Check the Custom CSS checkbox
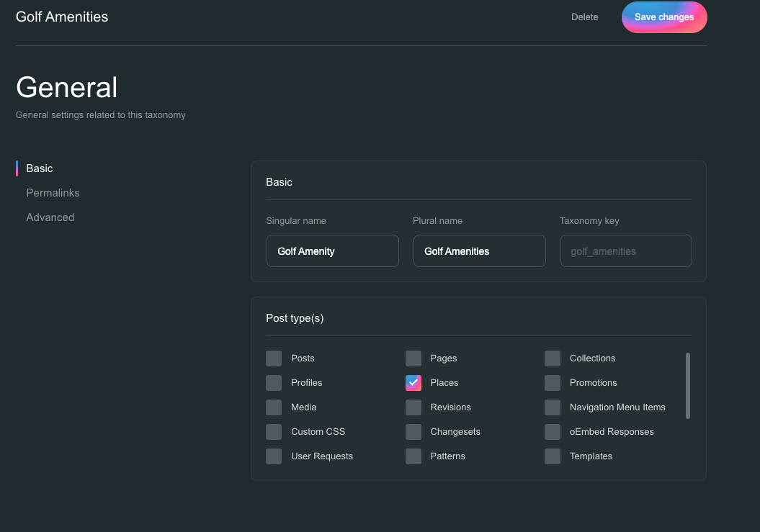Viewport: 760px width, 532px height. point(274,432)
